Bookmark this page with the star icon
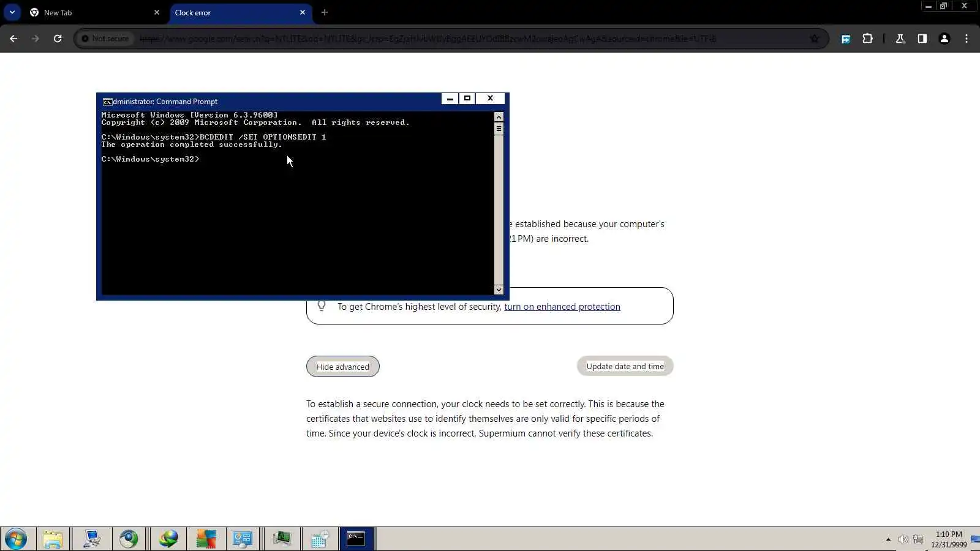Viewport: 980px width, 551px height. [815, 39]
